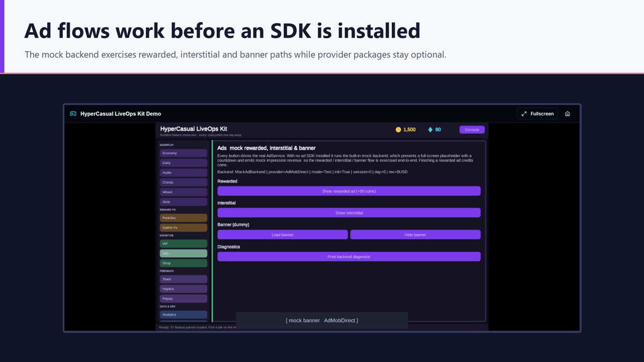Screen dimensions: 644x362
Task: Open the Gather Fx tab
Action: pyautogui.click(x=184, y=227)
